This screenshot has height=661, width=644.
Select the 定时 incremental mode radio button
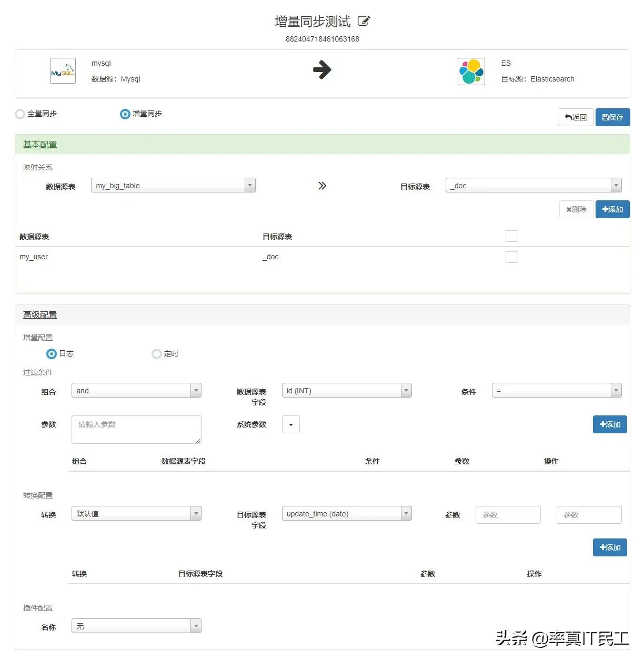click(156, 353)
